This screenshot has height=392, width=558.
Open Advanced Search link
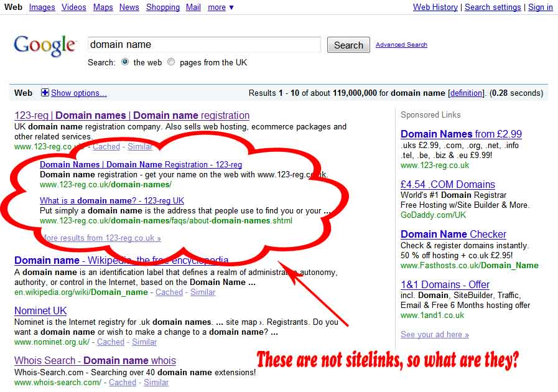pyautogui.click(x=401, y=45)
